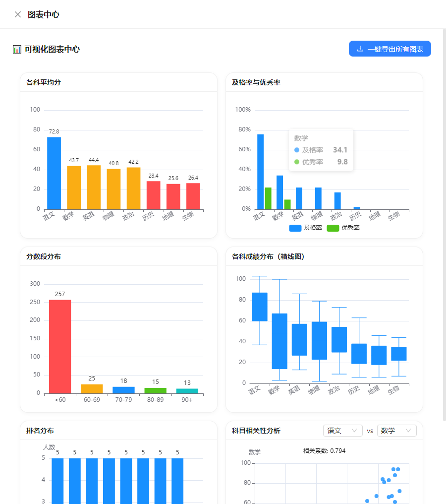Click the 数学 data tooltip overlay

pos(320,149)
